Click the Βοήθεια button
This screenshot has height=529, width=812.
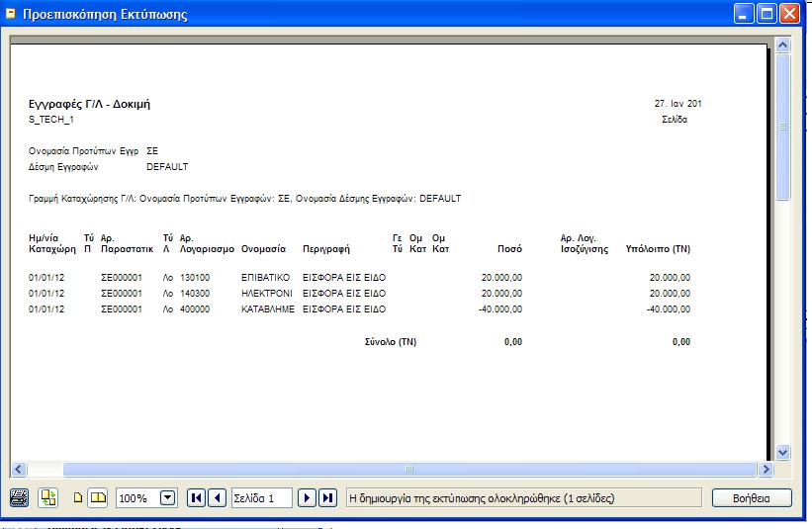click(752, 498)
